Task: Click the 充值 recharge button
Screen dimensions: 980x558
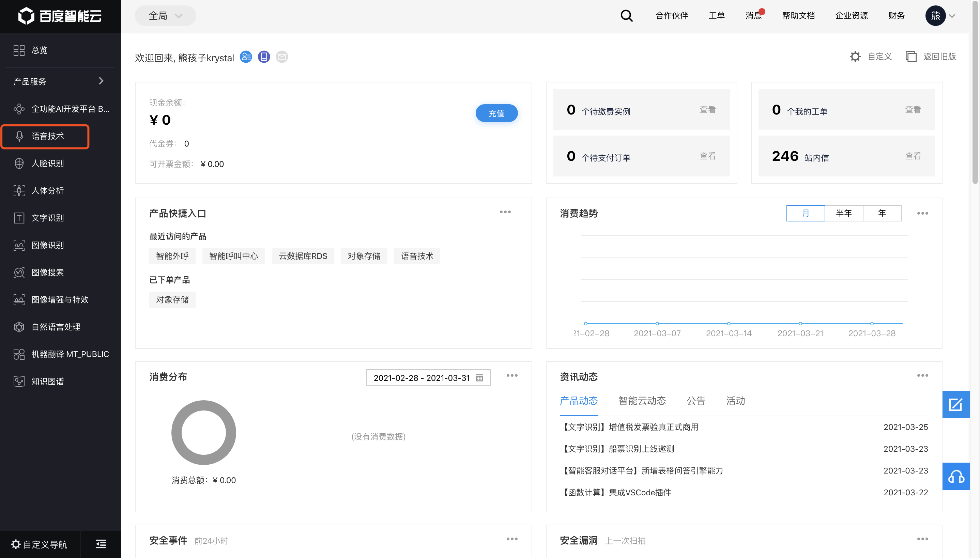Action: tap(496, 113)
